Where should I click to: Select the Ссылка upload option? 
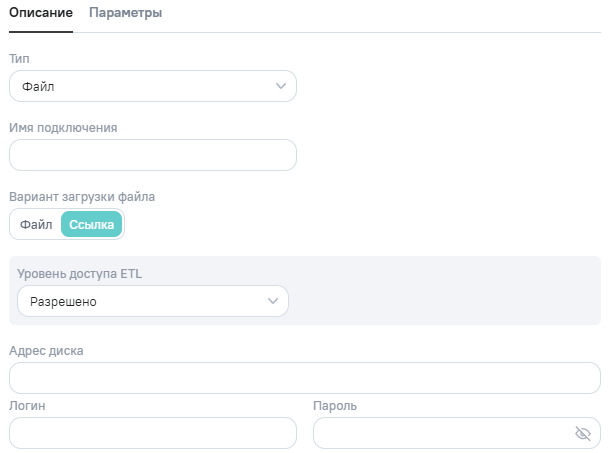(91, 225)
